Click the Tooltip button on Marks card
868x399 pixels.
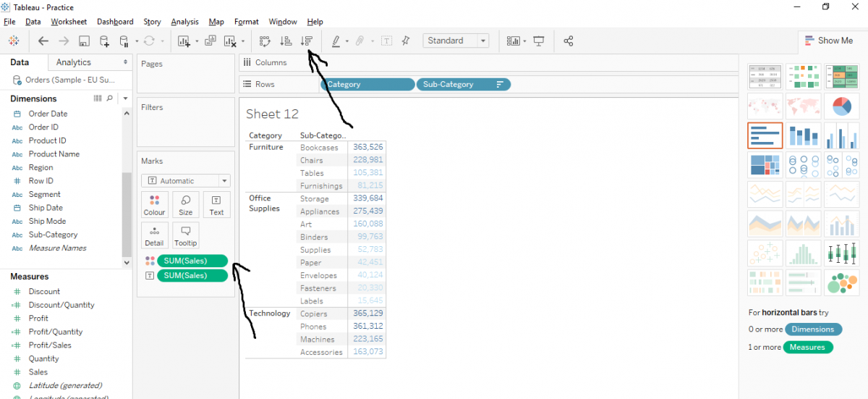tap(185, 235)
